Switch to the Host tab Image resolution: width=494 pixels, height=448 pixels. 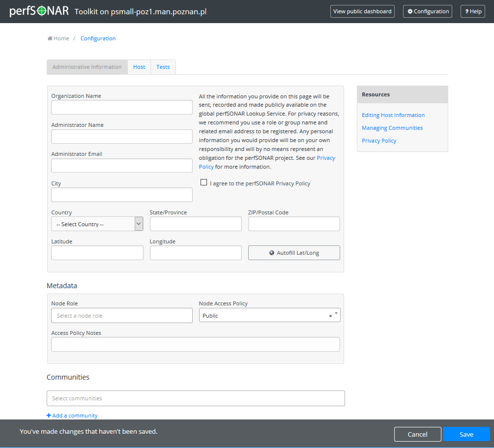139,66
